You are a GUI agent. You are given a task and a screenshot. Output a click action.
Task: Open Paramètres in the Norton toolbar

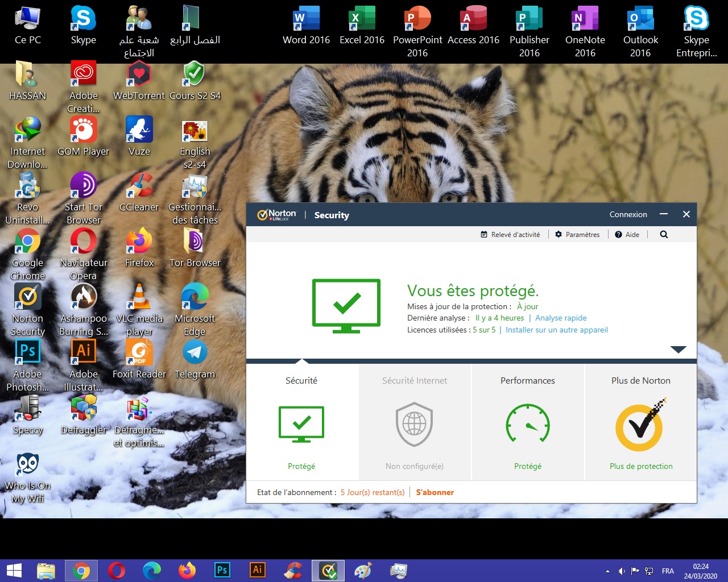coord(577,235)
